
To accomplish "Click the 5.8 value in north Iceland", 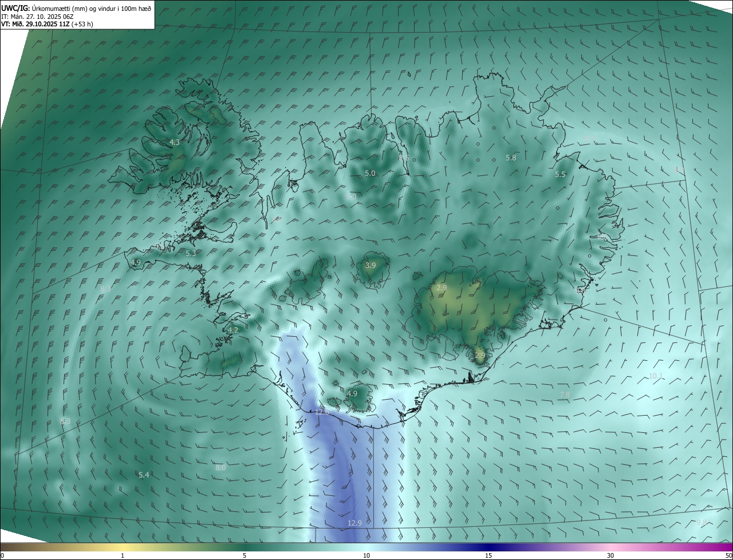I will [511, 157].
